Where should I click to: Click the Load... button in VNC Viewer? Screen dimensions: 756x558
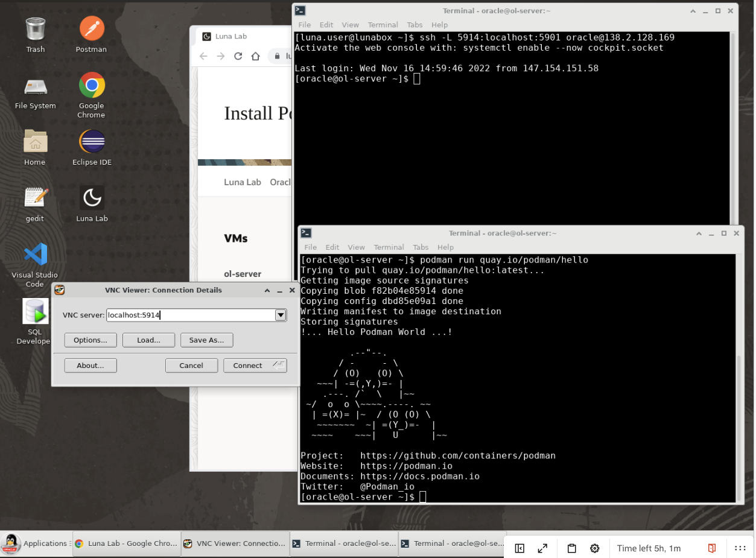(x=148, y=340)
